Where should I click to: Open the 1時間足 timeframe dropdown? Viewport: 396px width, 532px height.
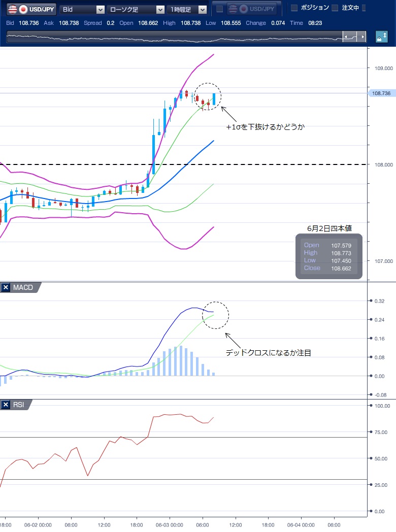[x=187, y=9]
